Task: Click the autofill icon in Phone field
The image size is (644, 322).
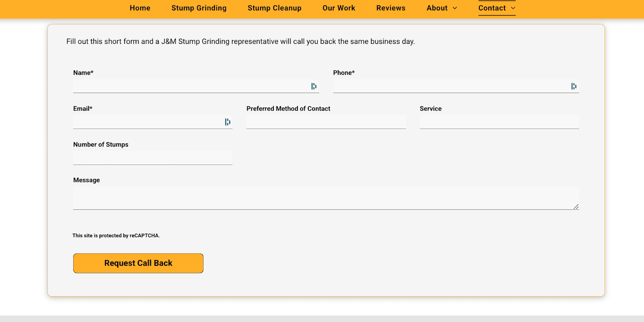Action: point(574,86)
